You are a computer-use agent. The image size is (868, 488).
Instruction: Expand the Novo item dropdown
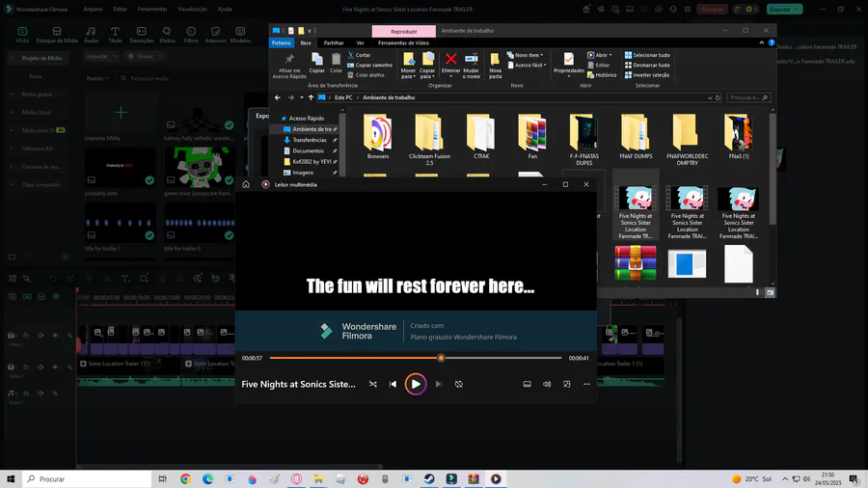click(526, 55)
